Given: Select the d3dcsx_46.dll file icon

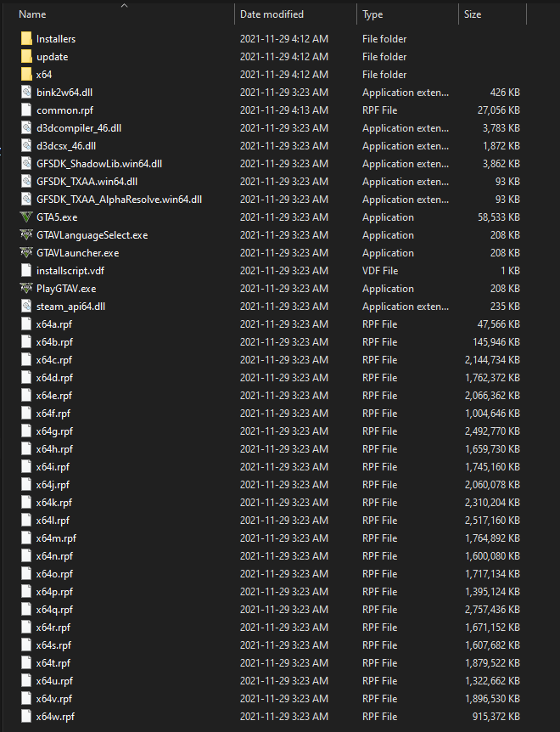Looking at the screenshot, I should pyautogui.click(x=26, y=146).
